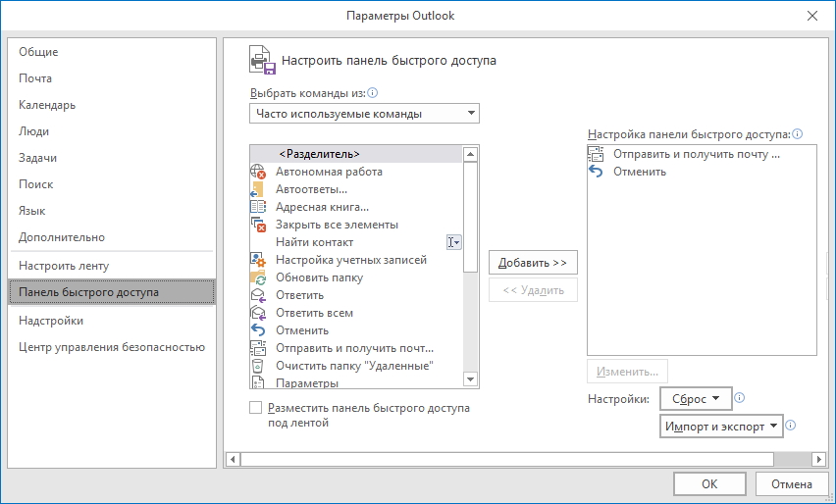Click the Найти контакт dropdown indicator
This screenshot has height=504, width=836.
point(453,242)
